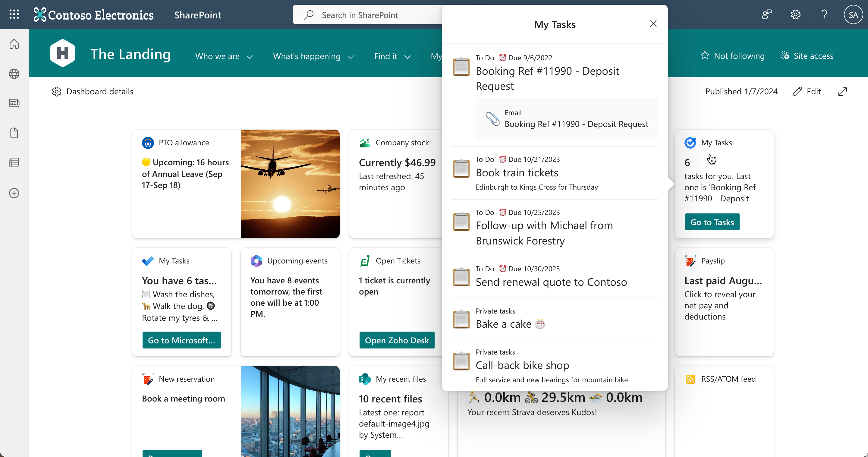Click the Book train tickets clipboard icon

click(461, 168)
